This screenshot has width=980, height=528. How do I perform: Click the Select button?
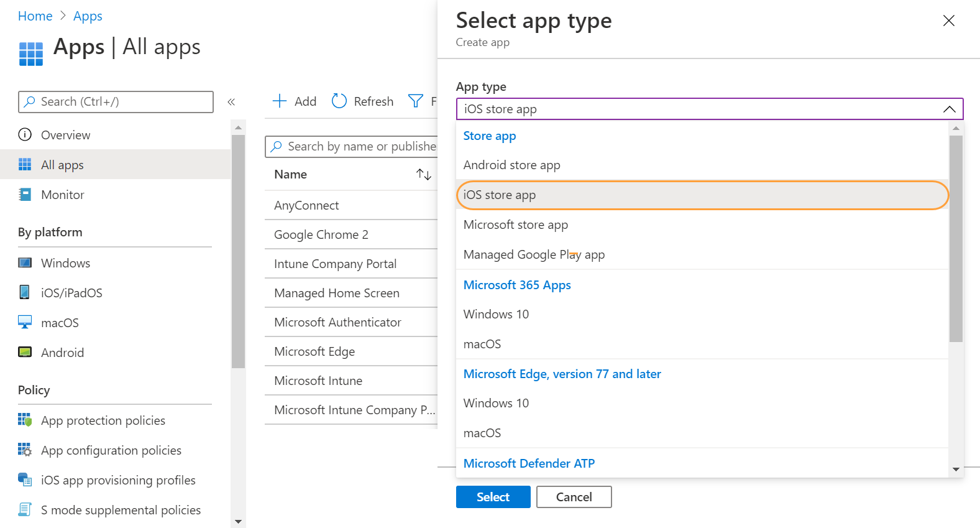point(493,497)
